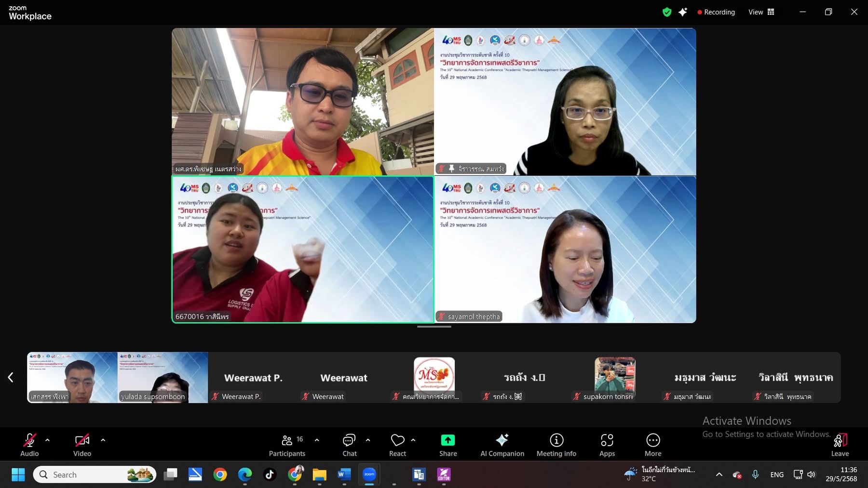Expand the Participants options arrow

[317, 440]
